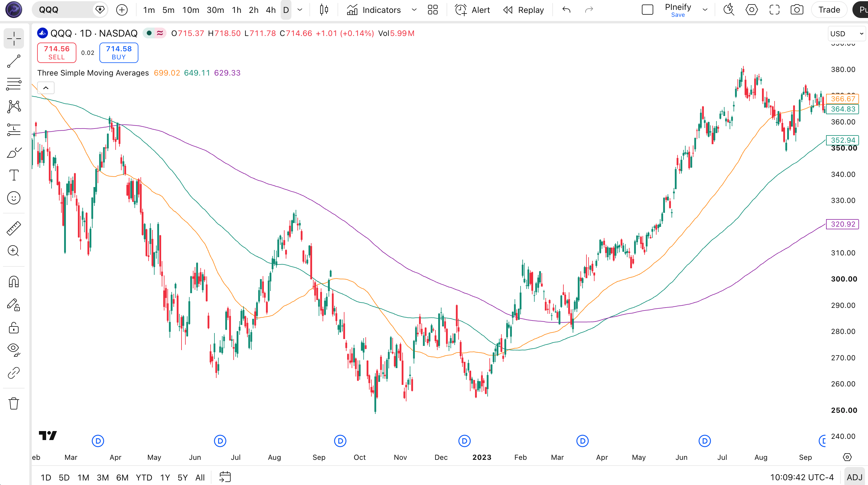The height and width of the screenshot is (485, 868).
Task: Open the USD currency dropdown
Action: pyautogui.click(x=846, y=34)
